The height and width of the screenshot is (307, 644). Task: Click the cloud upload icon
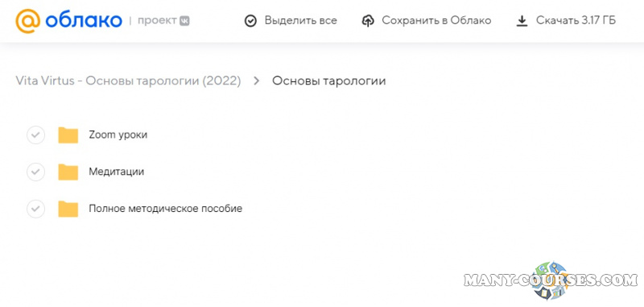coord(368,21)
